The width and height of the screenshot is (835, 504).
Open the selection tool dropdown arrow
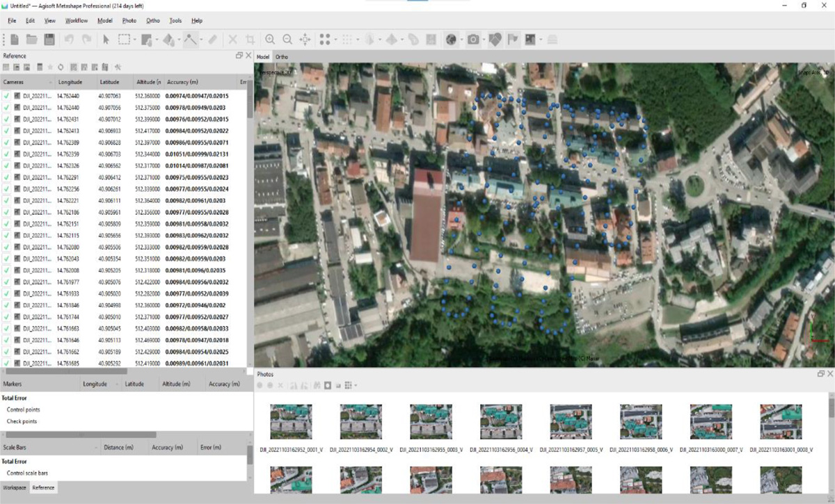(x=134, y=40)
